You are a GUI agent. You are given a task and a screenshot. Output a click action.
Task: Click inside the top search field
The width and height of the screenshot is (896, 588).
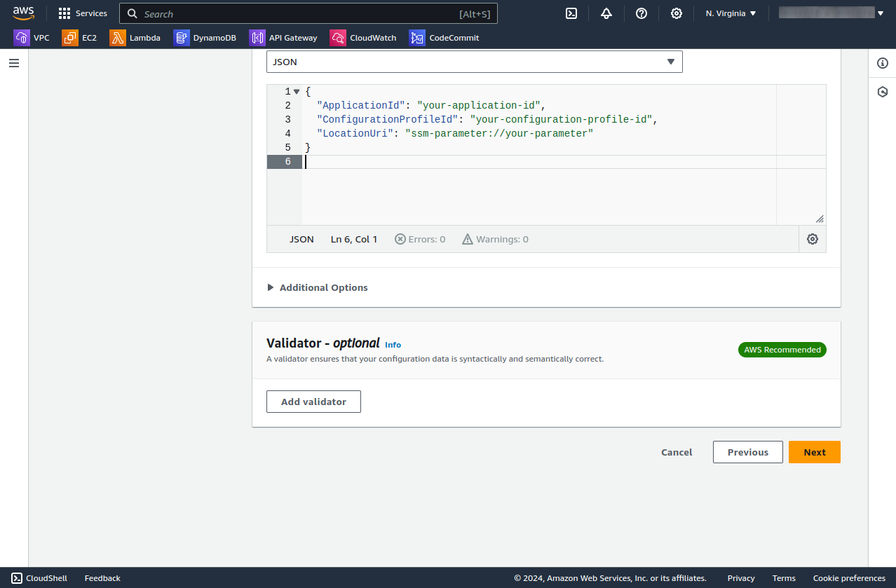click(308, 14)
